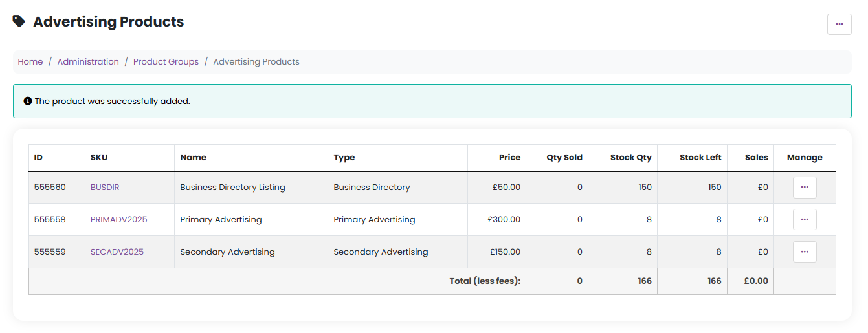The height and width of the screenshot is (333, 868).
Task: Open the PRIMADV2025 SKU link
Action: [x=119, y=220]
